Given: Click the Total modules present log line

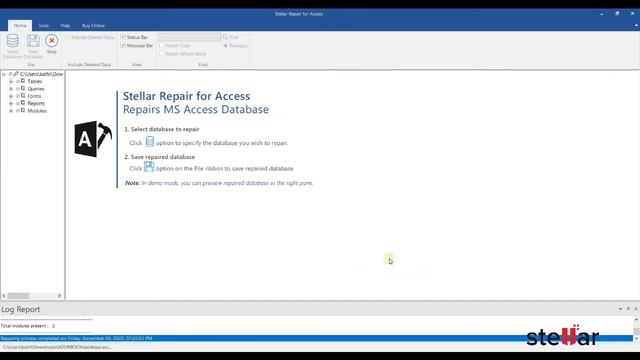Looking at the screenshot, I should coord(28,326).
